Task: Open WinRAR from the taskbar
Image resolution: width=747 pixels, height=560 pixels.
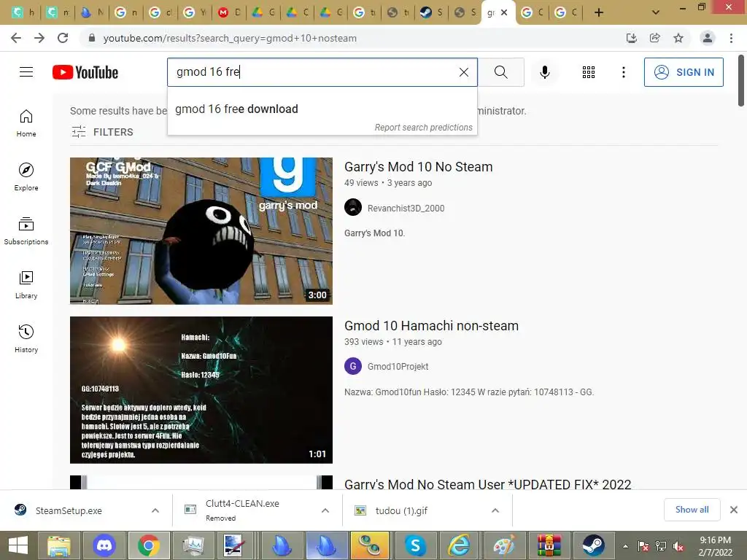Action: coord(549,545)
